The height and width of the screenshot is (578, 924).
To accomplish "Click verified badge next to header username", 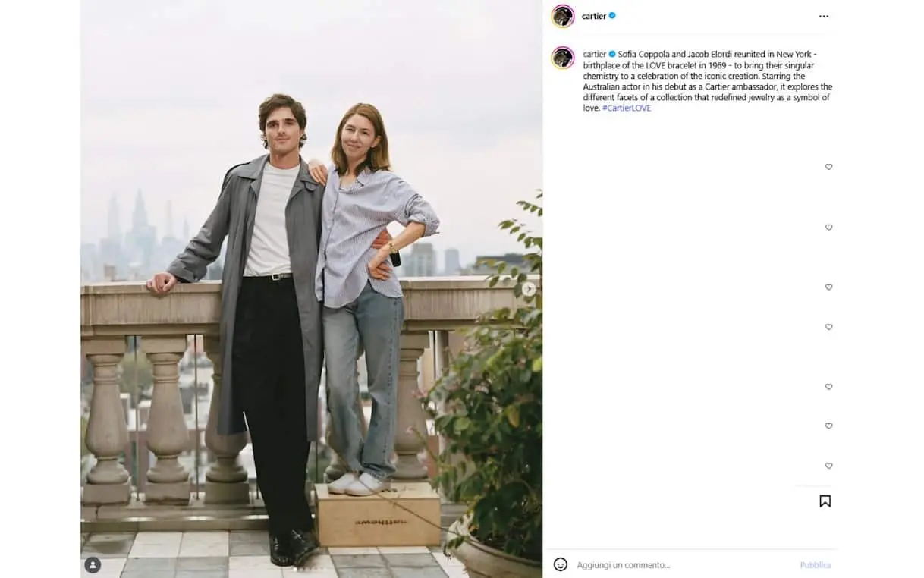I will [x=612, y=16].
